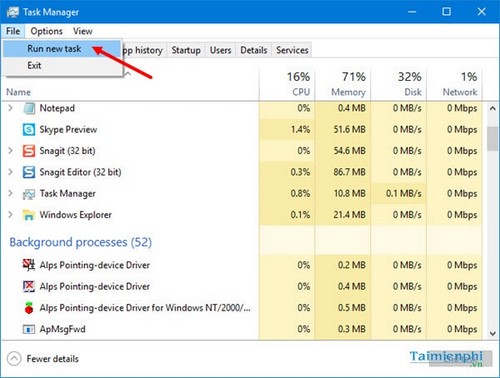
Task: Click Task Manager CPU value 0.8%
Action: pyautogui.click(x=300, y=193)
